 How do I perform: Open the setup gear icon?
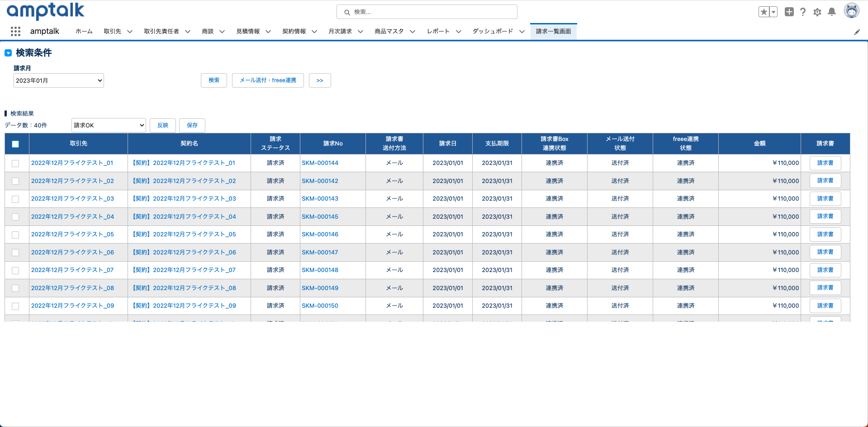click(x=817, y=12)
